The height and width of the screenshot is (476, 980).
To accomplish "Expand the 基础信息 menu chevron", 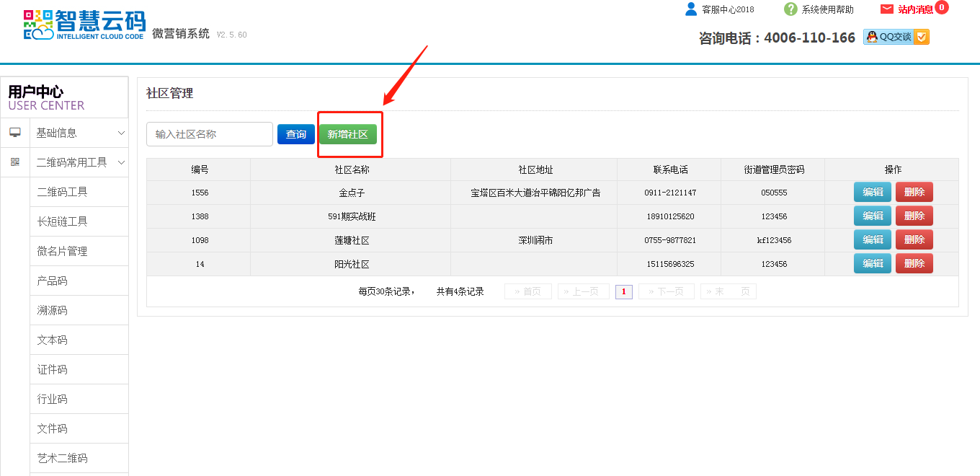I will pos(121,133).
